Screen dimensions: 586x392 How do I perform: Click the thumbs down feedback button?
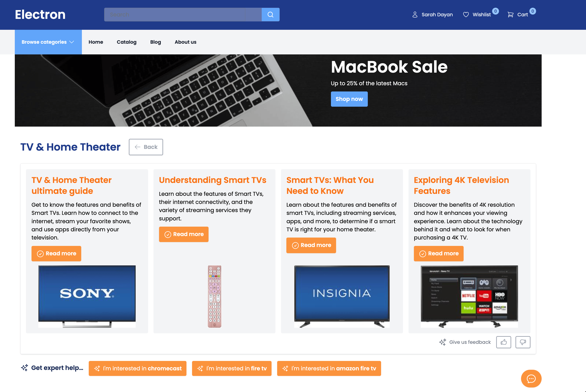(523, 342)
